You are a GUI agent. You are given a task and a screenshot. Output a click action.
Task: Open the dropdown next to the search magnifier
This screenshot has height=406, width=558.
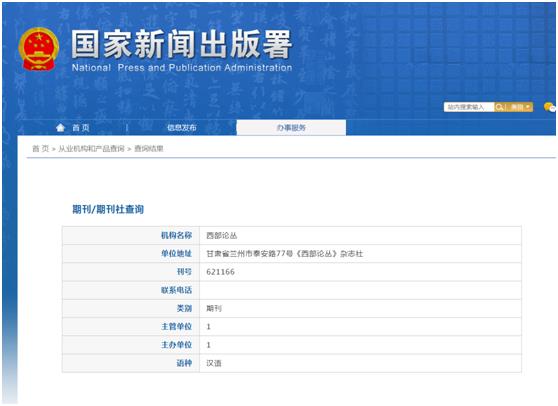520,107
